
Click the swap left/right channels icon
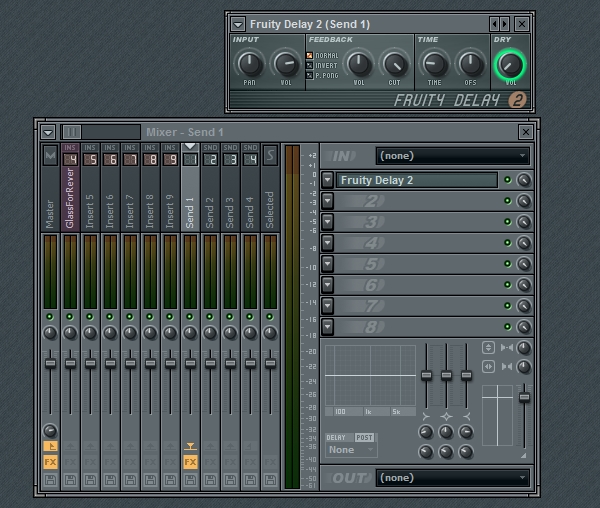[488, 367]
